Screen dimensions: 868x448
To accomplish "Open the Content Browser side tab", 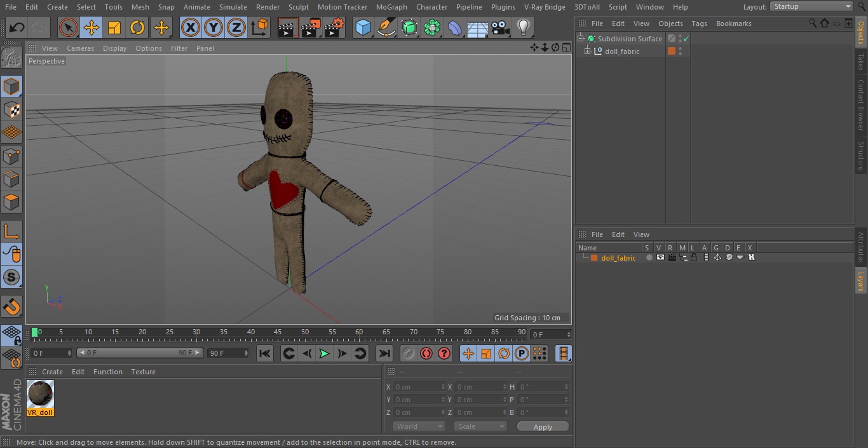I will pyautogui.click(x=861, y=105).
